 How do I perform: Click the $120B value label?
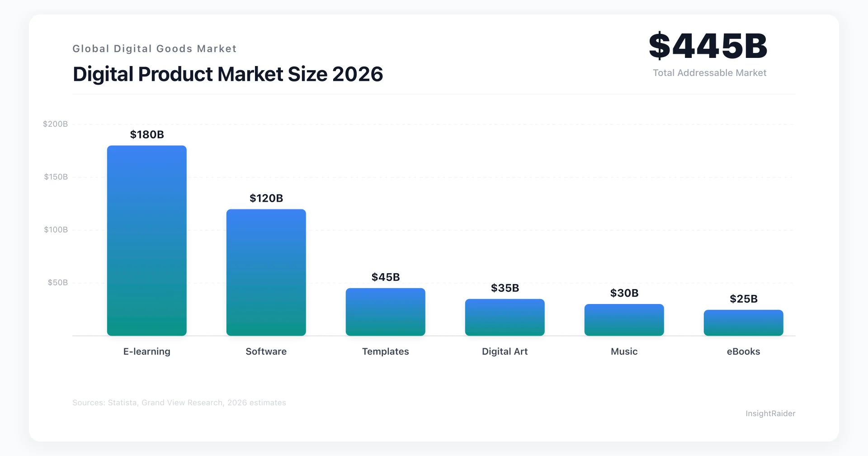(266, 198)
